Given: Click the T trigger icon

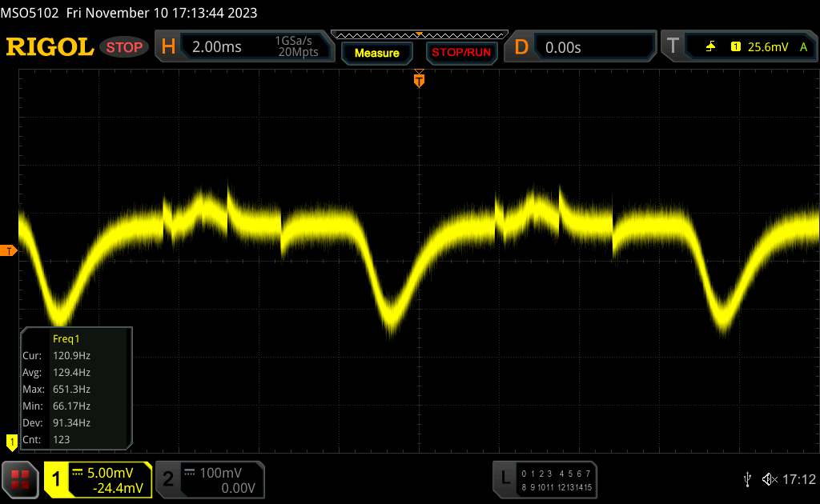Looking at the screenshot, I should pos(673,46).
